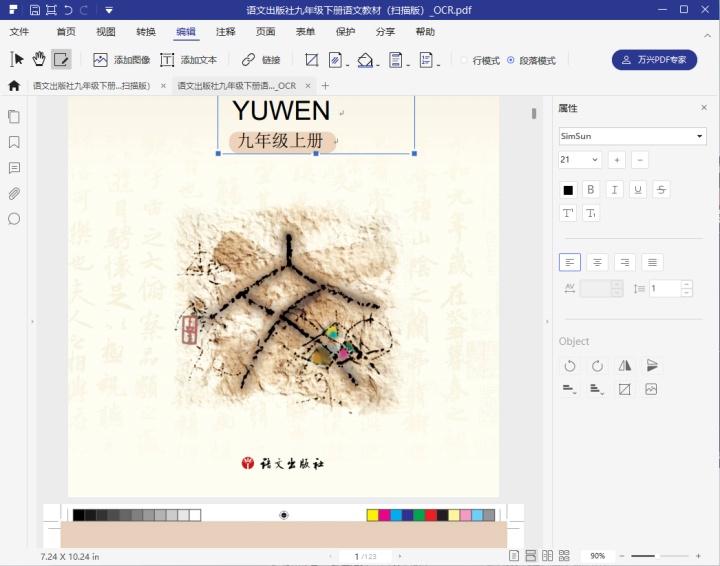Image resolution: width=720 pixels, height=566 pixels.
Task: Close the 扫描版 document tab
Action: point(163,86)
